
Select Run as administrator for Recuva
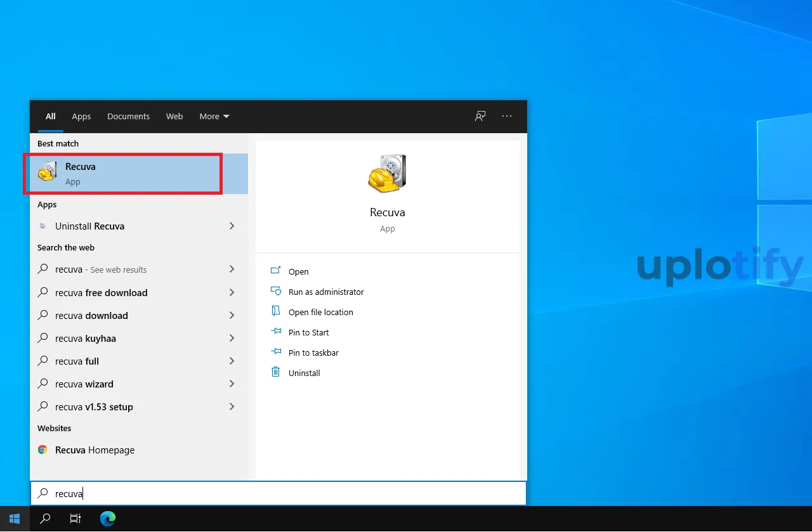pos(326,292)
